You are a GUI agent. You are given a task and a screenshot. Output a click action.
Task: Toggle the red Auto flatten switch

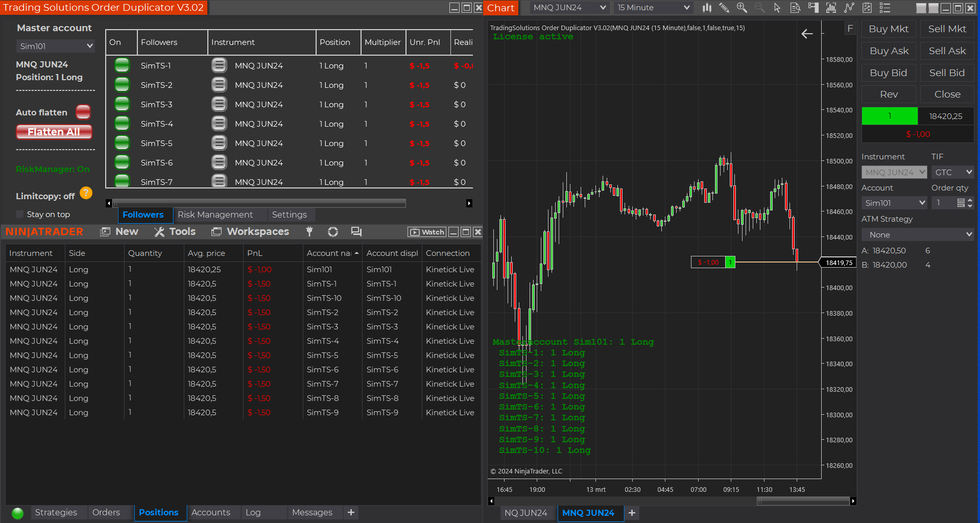(83, 112)
